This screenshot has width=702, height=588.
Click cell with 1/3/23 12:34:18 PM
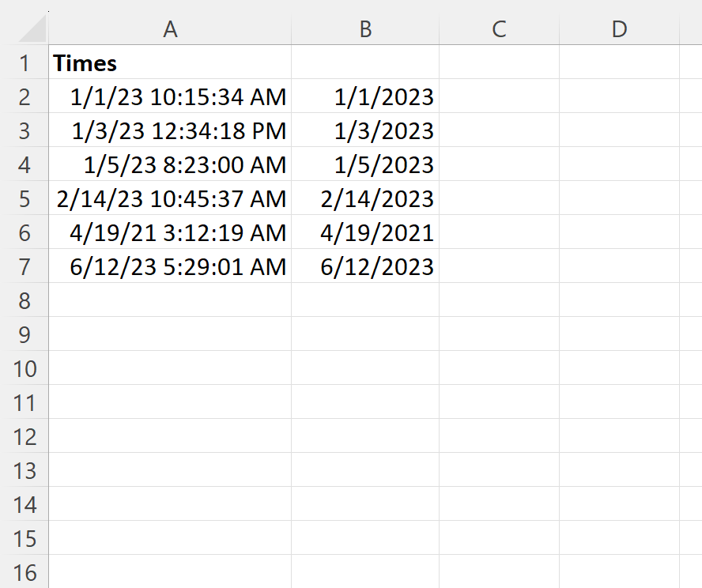(170, 130)
